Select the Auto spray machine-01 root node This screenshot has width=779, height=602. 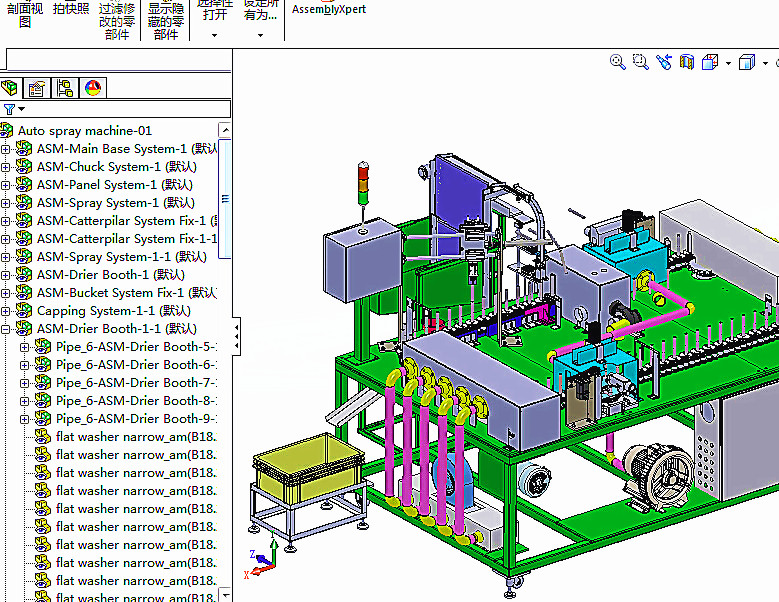84,131
